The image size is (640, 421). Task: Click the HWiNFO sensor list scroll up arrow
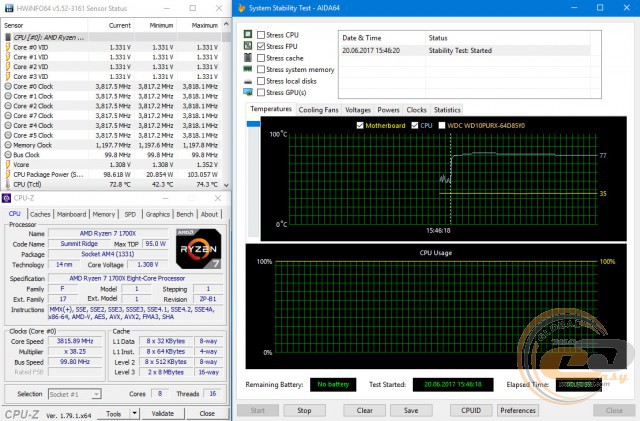(226, 25)
